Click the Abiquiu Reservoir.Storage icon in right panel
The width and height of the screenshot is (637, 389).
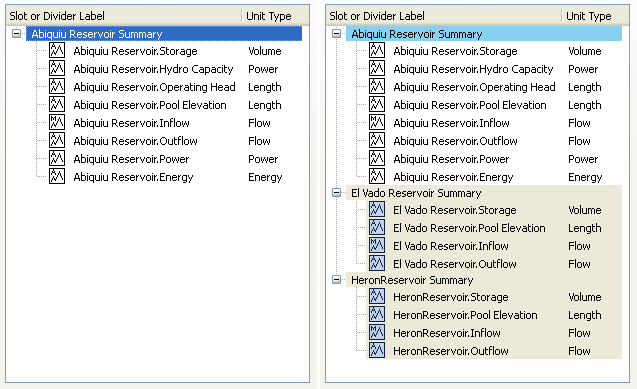(377, 50)
